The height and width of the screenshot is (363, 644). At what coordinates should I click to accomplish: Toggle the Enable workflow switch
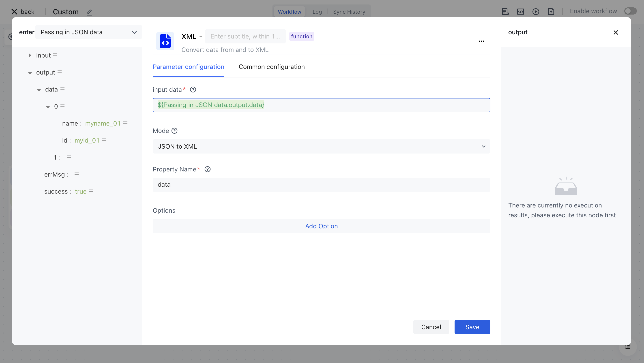630,11
